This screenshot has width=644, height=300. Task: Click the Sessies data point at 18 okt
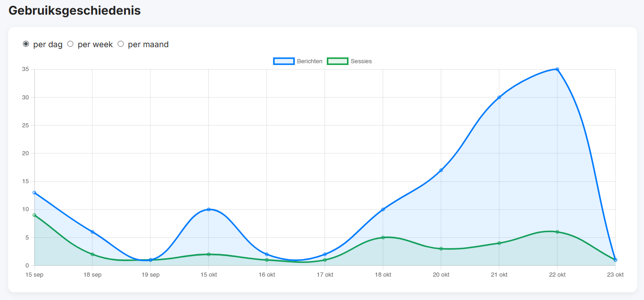(383, 237)
